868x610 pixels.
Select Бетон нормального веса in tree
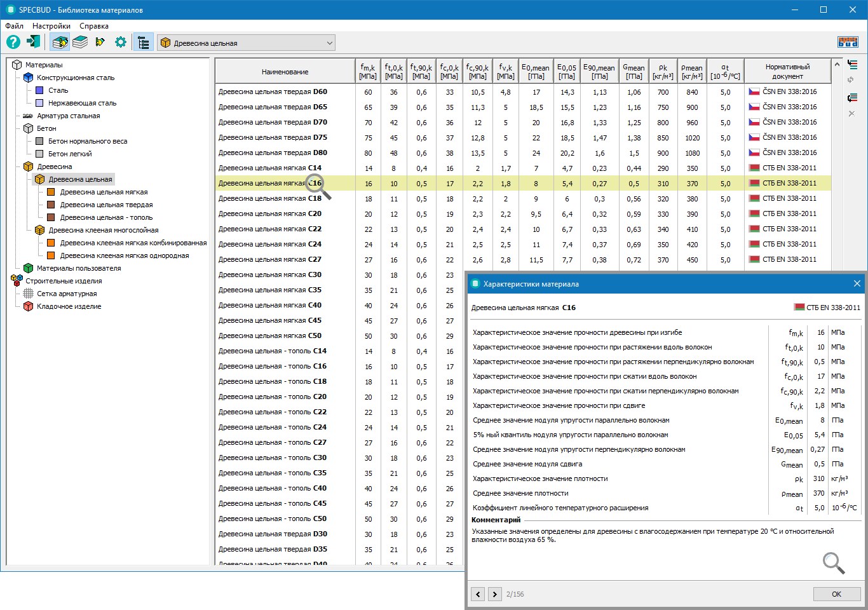click(x=88, y=141)
